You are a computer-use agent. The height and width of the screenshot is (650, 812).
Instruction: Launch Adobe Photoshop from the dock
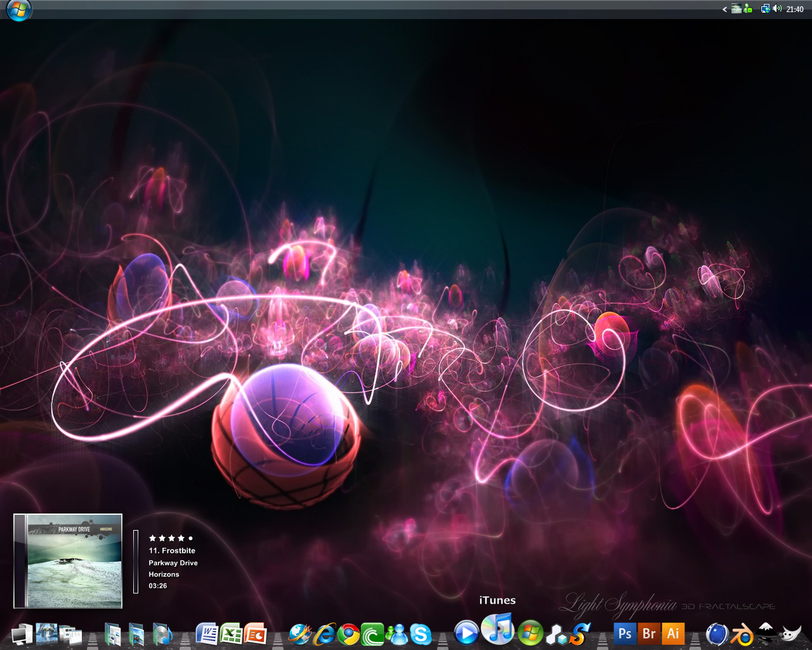tap(625, 633)
